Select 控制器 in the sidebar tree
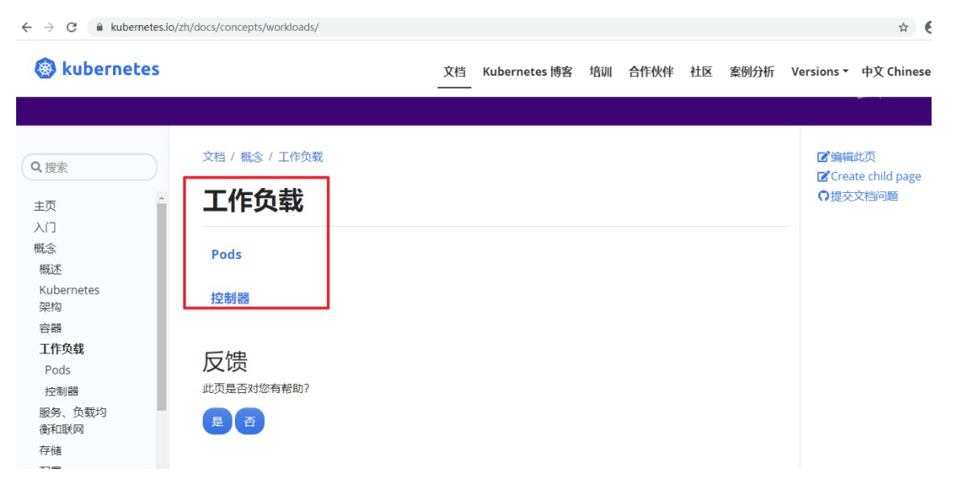The image size is (980, 481). [62, 391]
